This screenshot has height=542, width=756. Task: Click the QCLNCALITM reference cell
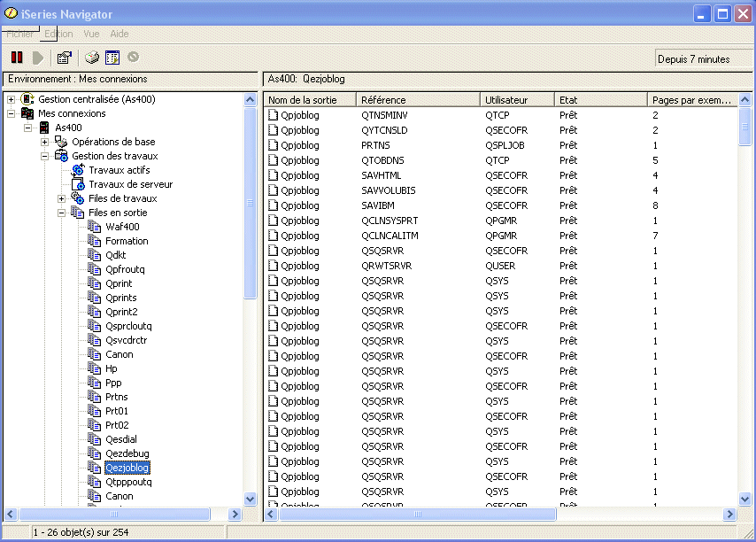click(x=390, y=236)
